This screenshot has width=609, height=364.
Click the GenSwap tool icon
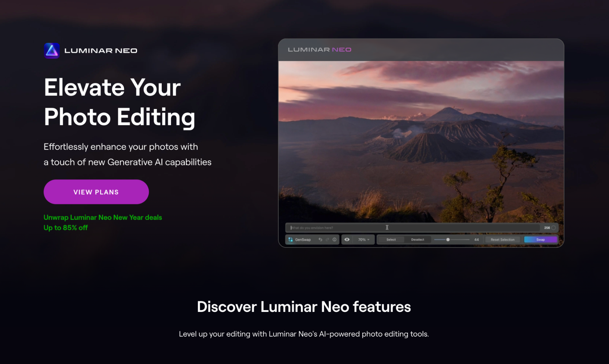coord(291,240)
